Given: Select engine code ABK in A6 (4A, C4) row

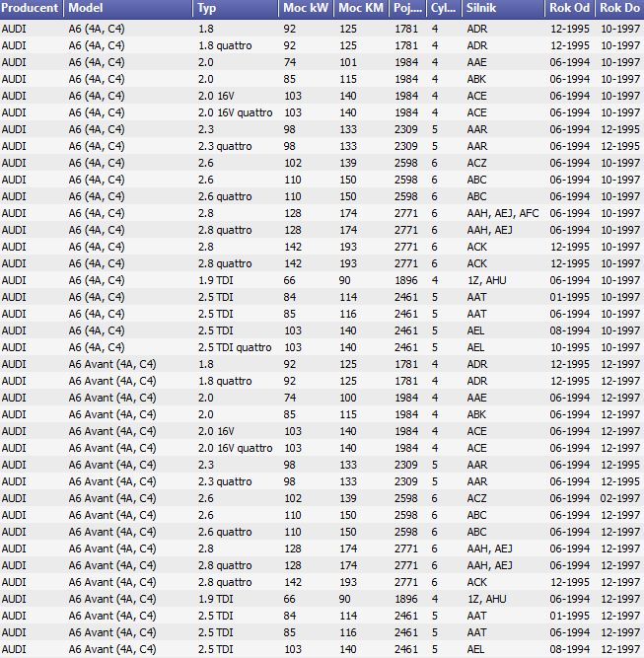Looking at the screenshot, I should (x=476, y=79).
